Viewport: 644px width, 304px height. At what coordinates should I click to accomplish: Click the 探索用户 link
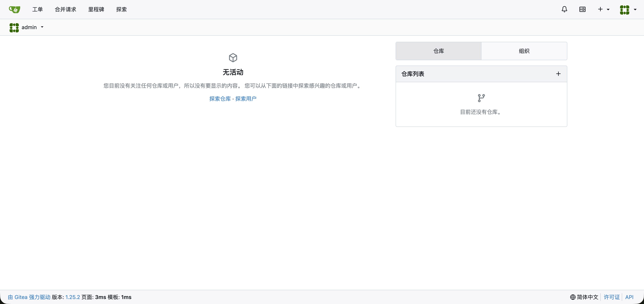(x=246, y=99)
